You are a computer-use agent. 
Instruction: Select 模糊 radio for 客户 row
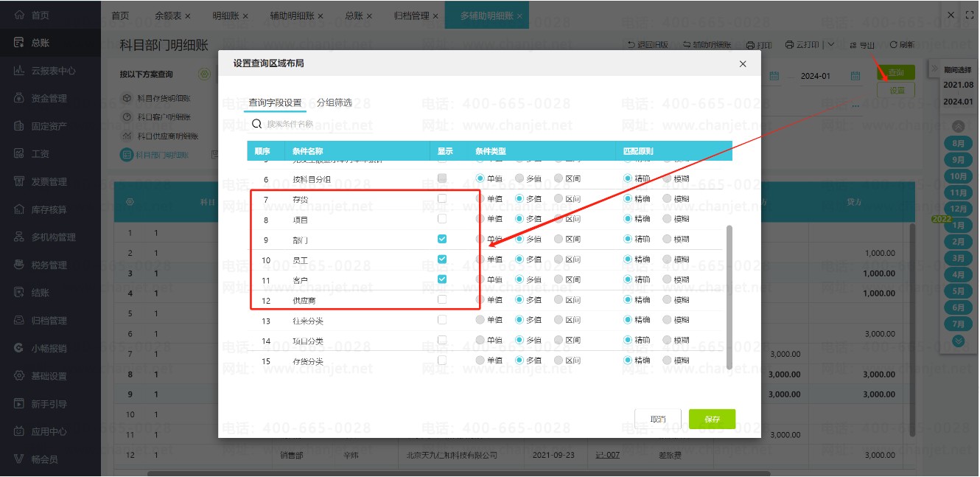(668, 279)
